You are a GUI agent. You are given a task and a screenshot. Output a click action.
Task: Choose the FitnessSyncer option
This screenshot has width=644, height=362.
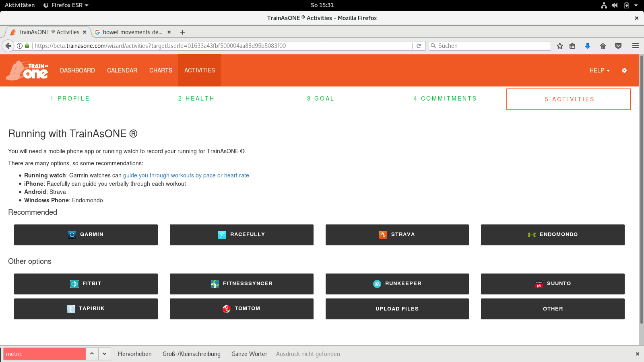[x=242, y=284]
